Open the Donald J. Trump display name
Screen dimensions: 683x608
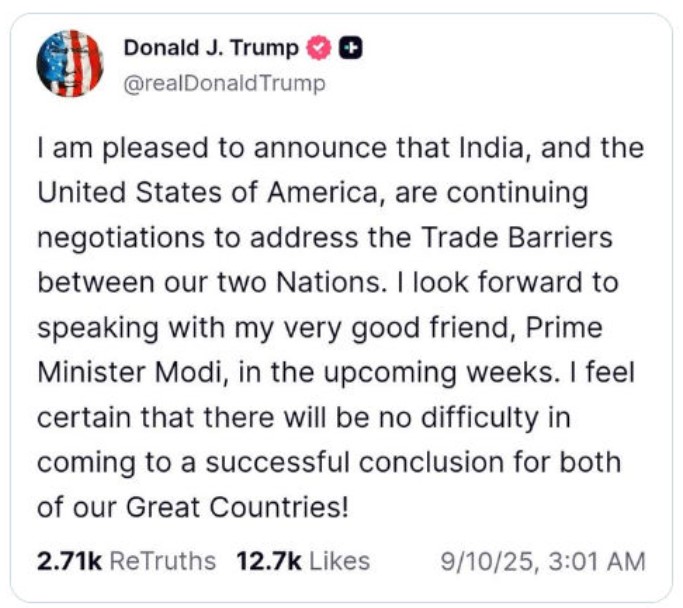(x=211, y=48)
